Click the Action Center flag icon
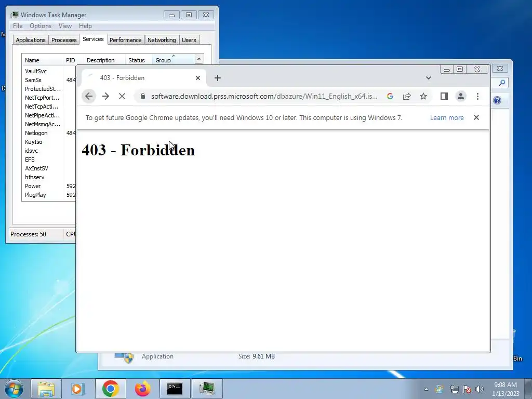 tap(467, 389)
